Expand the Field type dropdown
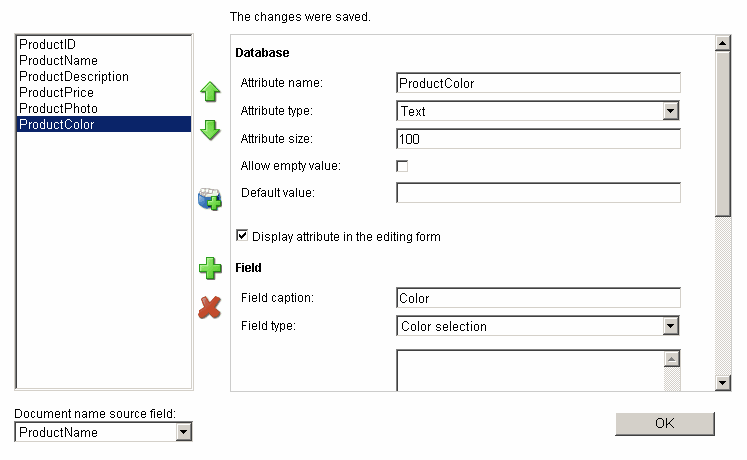 [x=670, y=326]
